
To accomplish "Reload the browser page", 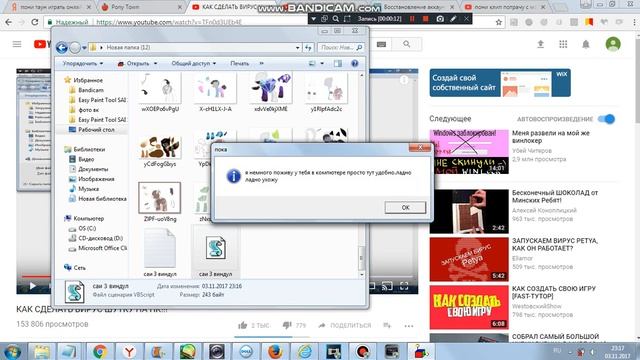I will click(x=35, y=22).
